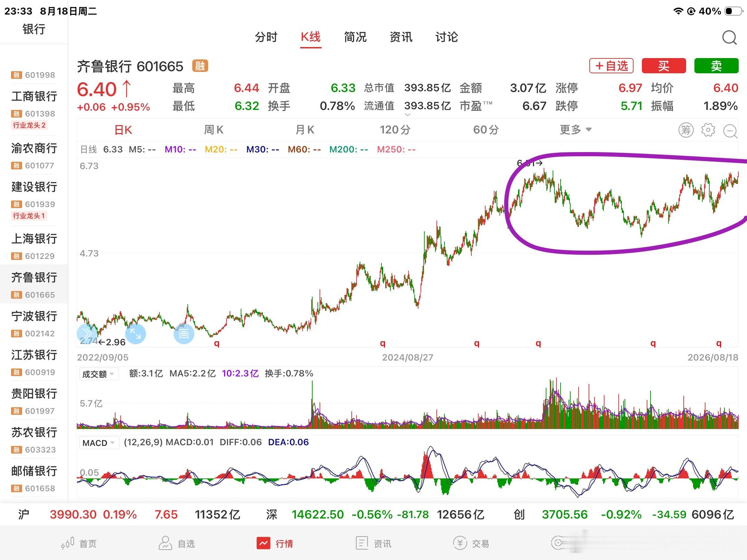Tap the double-chevron bubble on chart
This screenshot has height=560, width=747.
click(x=86, y=334)
